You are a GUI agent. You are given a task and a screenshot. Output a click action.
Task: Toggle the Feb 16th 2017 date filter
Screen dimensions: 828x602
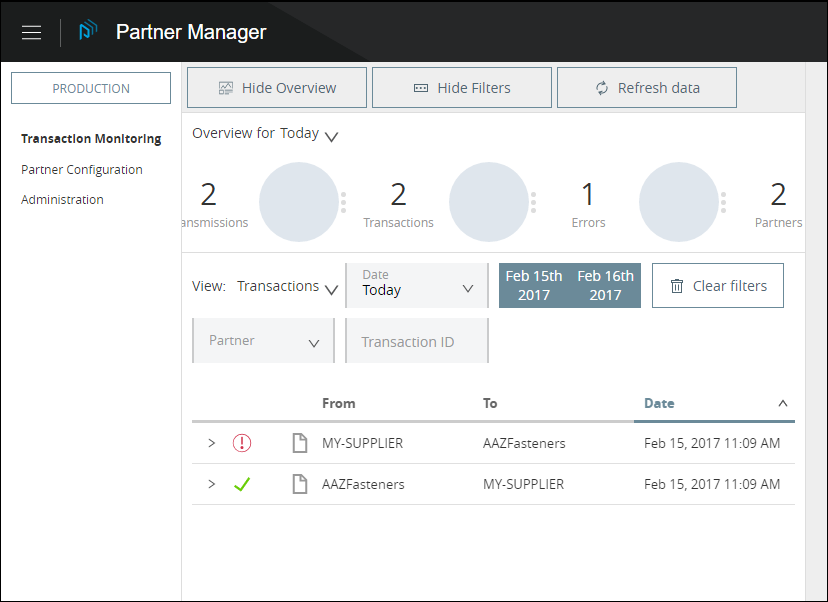pyautogui.click(x=605, y=285)
